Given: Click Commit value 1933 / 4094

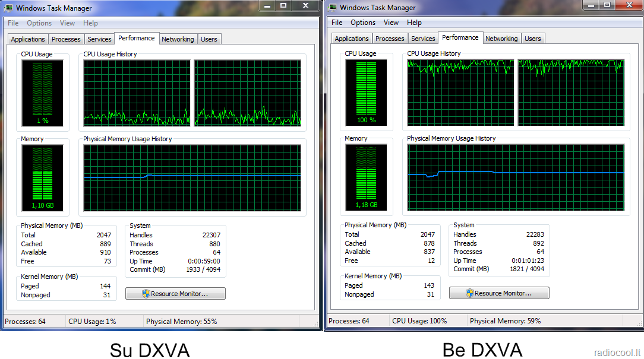Looking at the screenshot, I should pyautogui.click(x=203, y=269).
